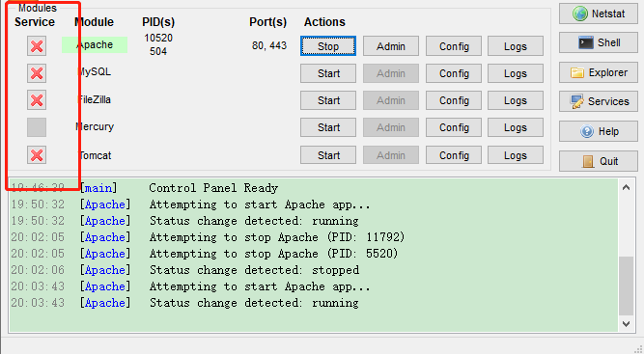Click the log scrollbar up arrow

coord(626,187)
